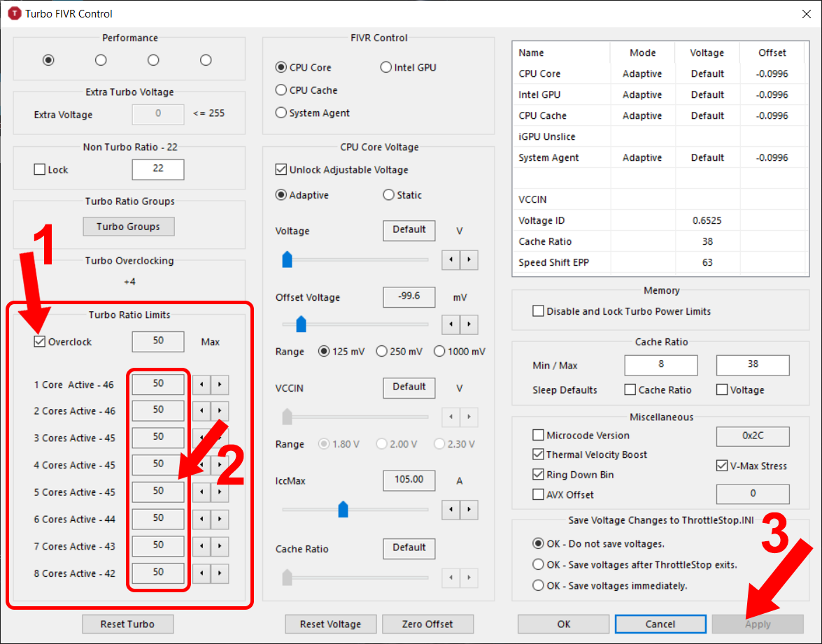
Task: Click the IccMax slider thumb
Action: tap(343, 509)
